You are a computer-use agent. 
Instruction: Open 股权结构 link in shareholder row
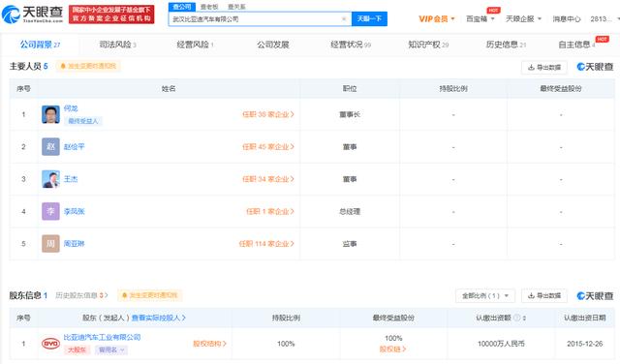209,344
